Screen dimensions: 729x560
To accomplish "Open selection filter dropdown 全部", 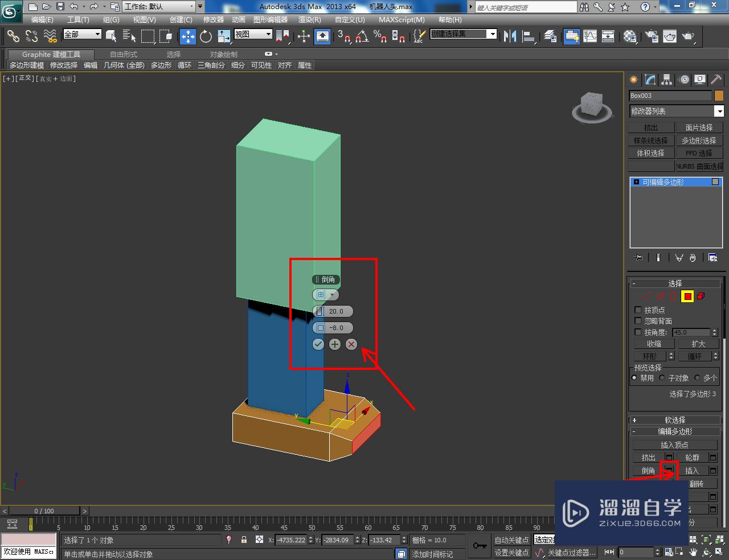I will tap(82, 34).
